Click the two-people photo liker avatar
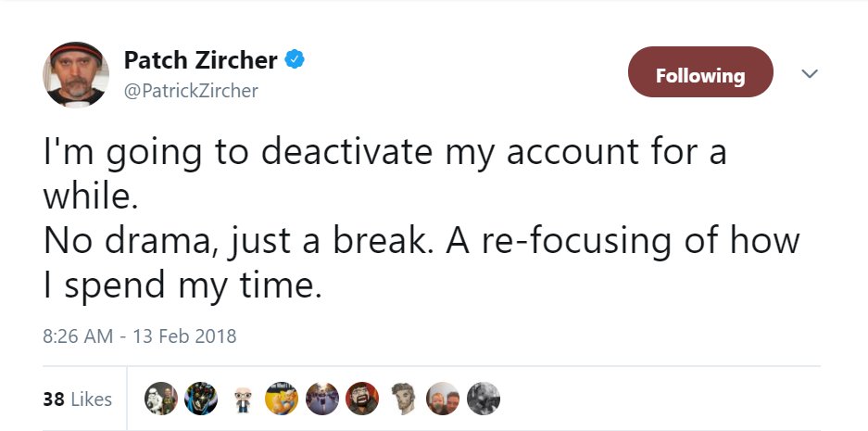 (442, 399)
